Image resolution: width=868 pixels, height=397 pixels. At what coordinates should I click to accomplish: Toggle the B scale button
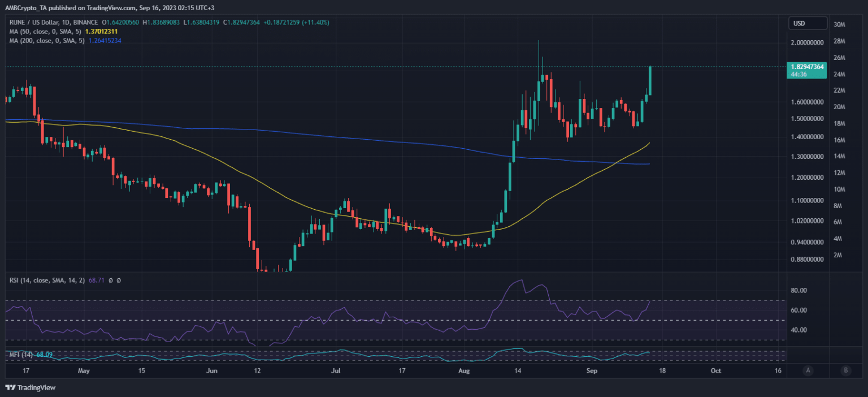point(845,370)
